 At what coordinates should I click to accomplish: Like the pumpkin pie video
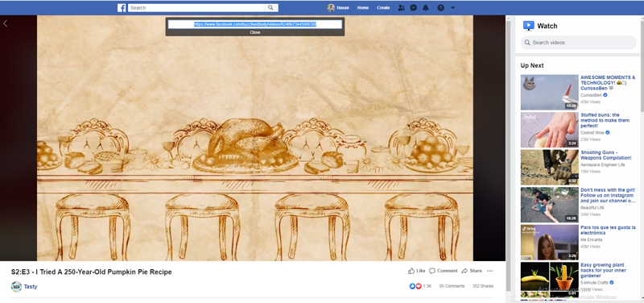416,271
